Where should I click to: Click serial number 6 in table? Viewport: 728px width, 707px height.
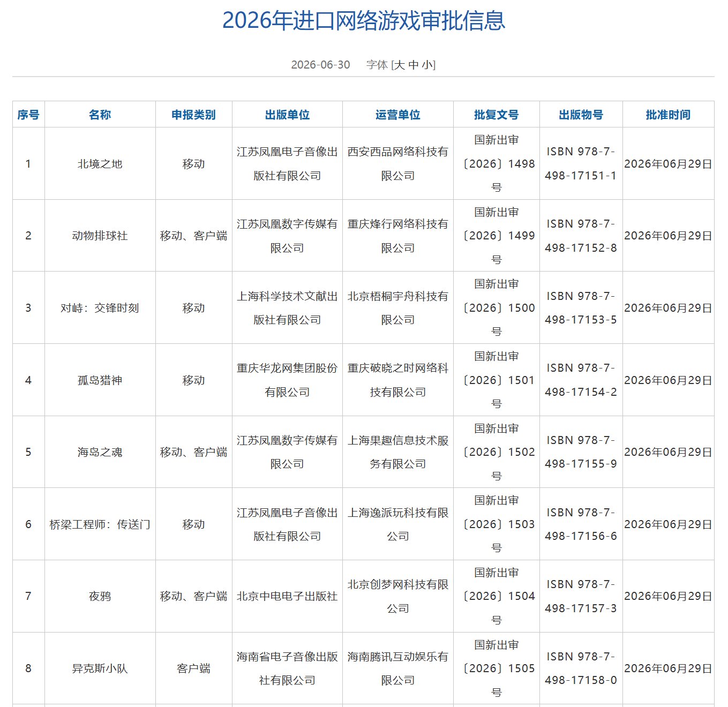(x=28, y=524)
